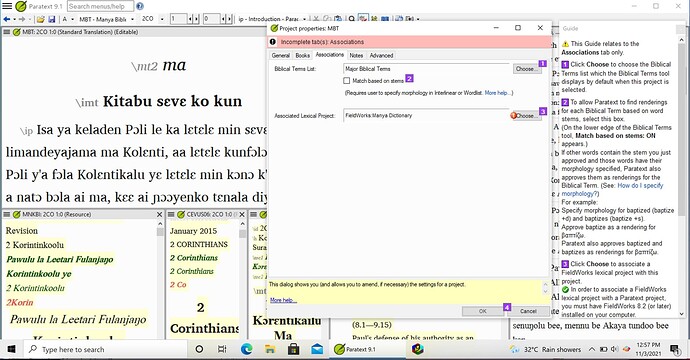This screenshot has height=360, width=690.
Task: Enable Match based on stems checkbox
Action: pos(347,81)
